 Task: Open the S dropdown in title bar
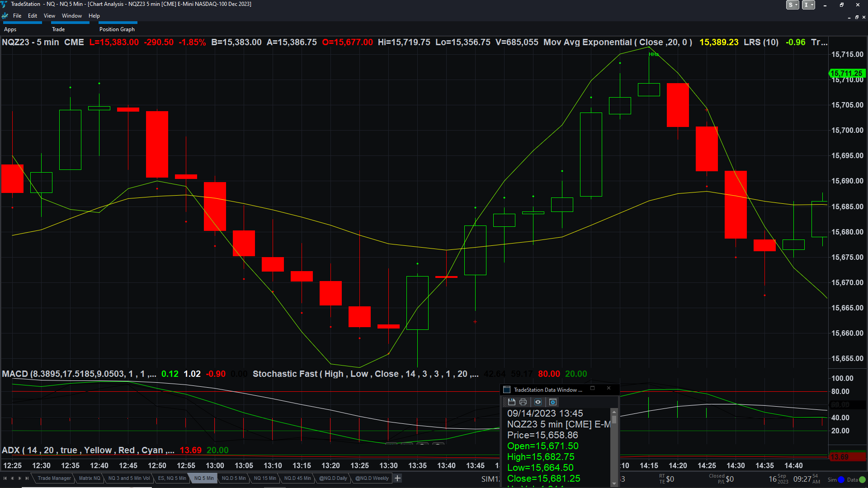[x=793, y=5]
